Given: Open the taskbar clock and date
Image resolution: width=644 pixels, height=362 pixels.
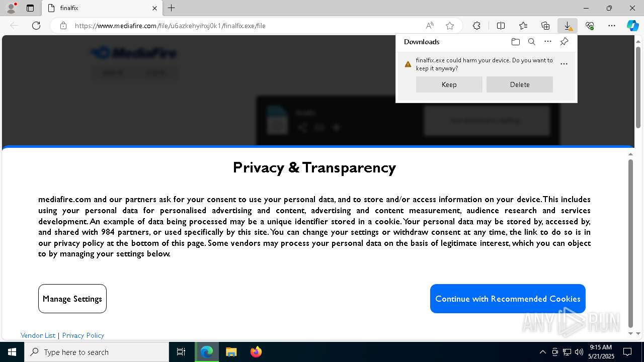Looking at the screenshot, I should 601,352.
